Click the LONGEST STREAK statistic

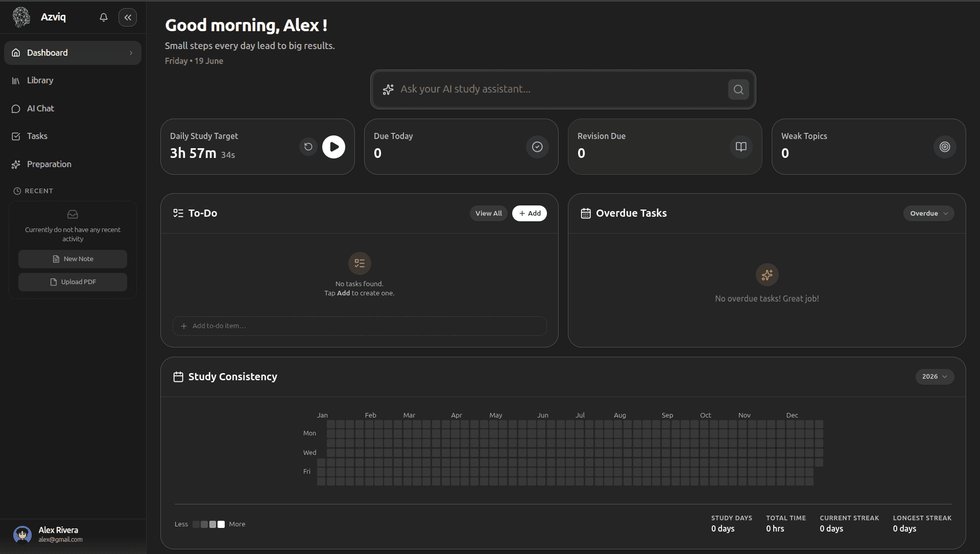coord(922,523)
